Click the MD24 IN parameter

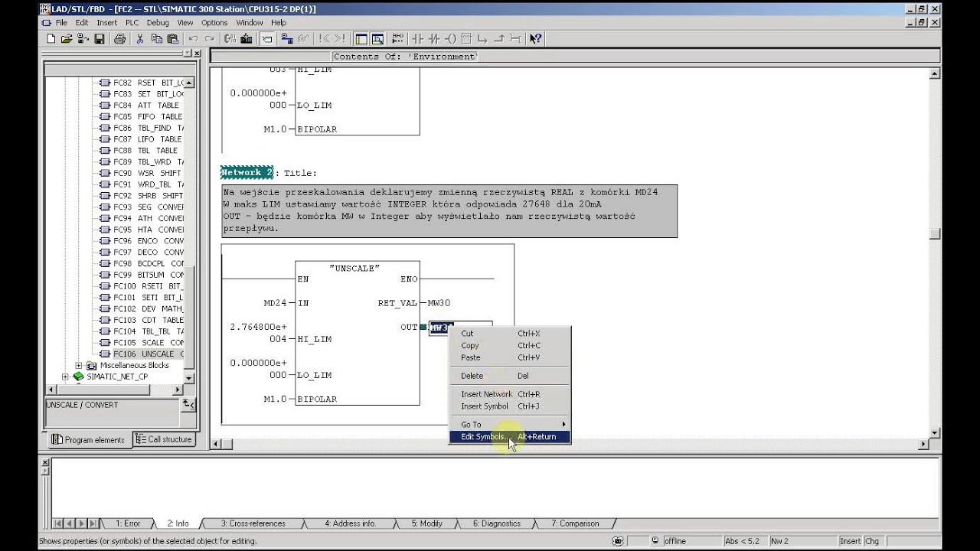275,303
